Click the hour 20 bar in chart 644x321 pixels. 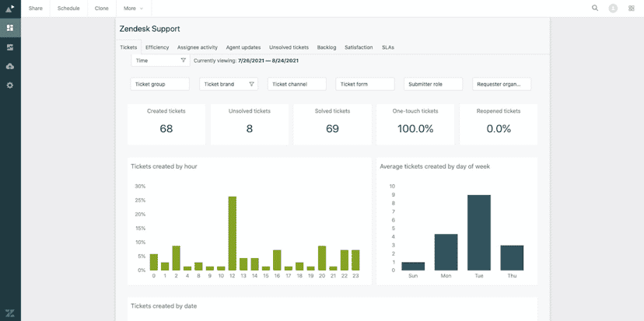[x=322, y=258]
